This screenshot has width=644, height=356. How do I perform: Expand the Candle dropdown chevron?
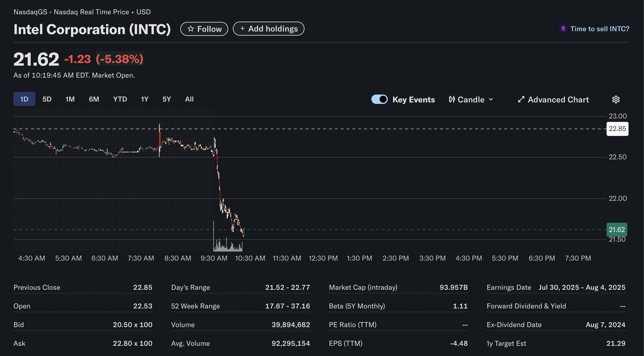tap(491, 100)
